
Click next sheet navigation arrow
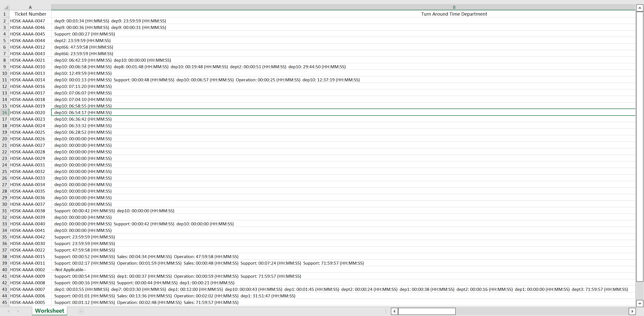pyautogui.click(x=18, y=311)
